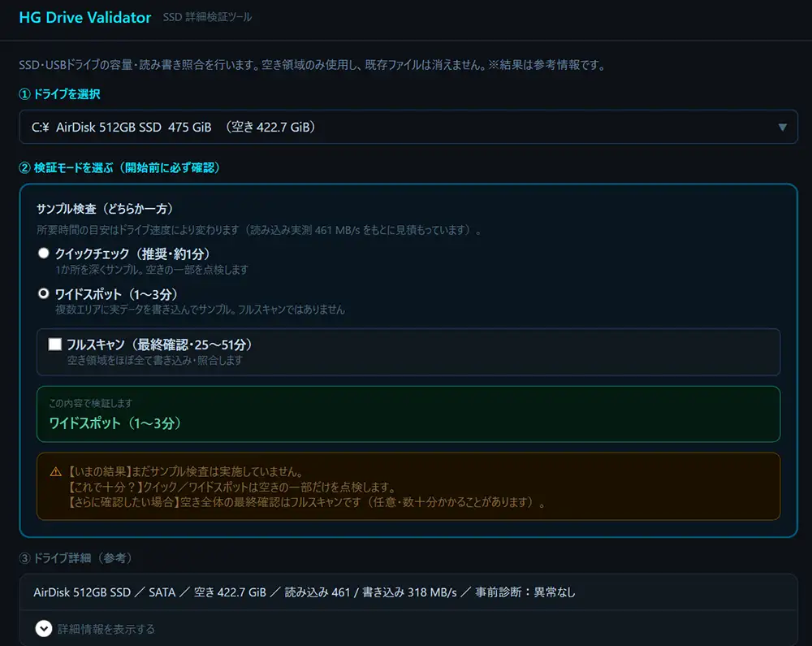
Task: Click the SSD・USBドライブの容量 intro text
Action: tap(312, 65)
